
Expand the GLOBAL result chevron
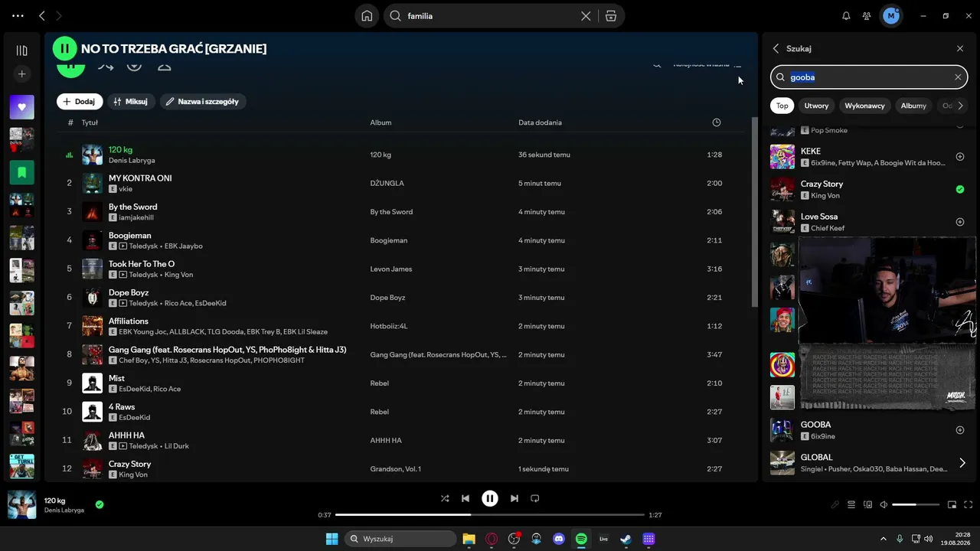[962, 462]
